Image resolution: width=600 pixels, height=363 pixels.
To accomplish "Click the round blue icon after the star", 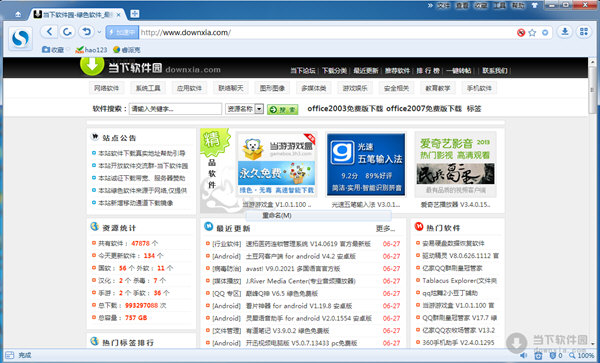I will pyautogui.click(x=545, y=33).
